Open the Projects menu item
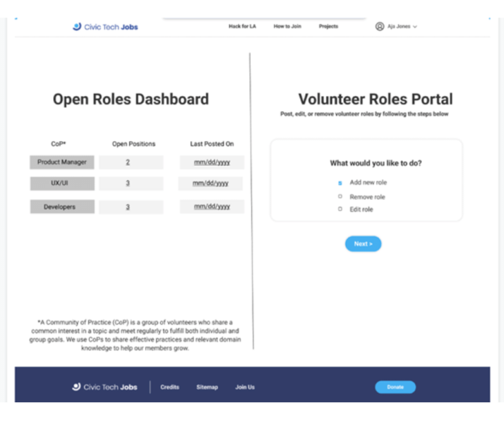 [x=328, y=26]
